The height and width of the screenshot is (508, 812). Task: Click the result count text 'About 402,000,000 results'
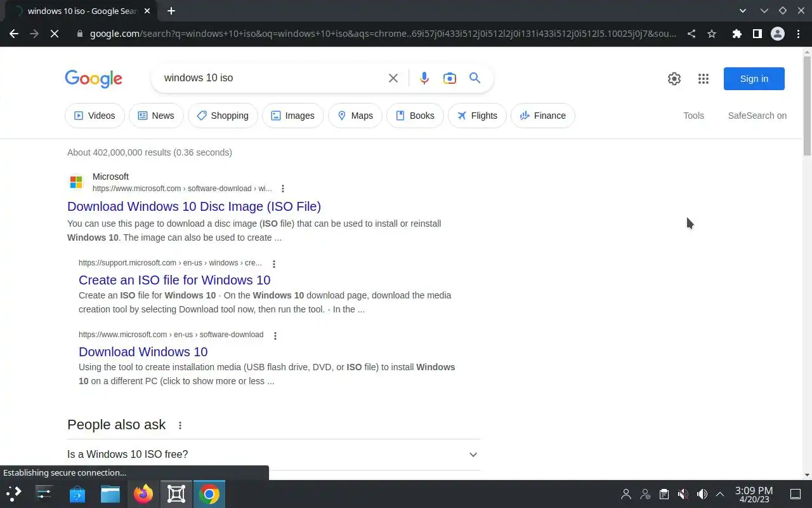119,152
